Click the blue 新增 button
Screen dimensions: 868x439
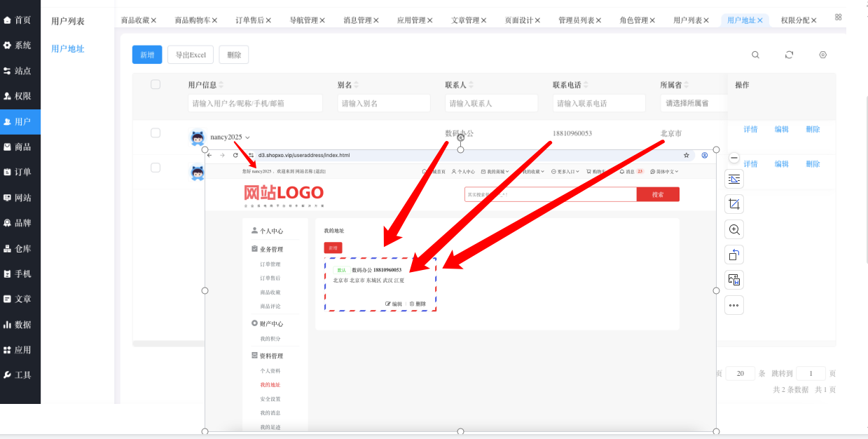pos(147,55)
